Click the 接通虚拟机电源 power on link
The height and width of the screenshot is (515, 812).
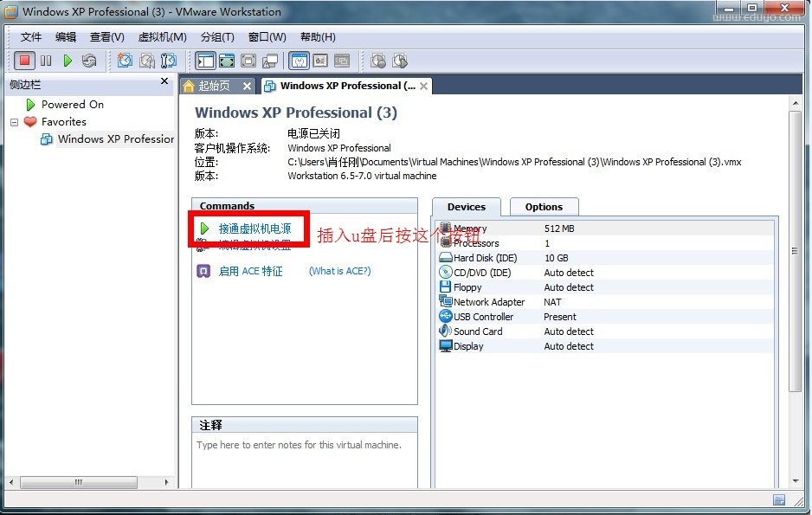point(255,229)
